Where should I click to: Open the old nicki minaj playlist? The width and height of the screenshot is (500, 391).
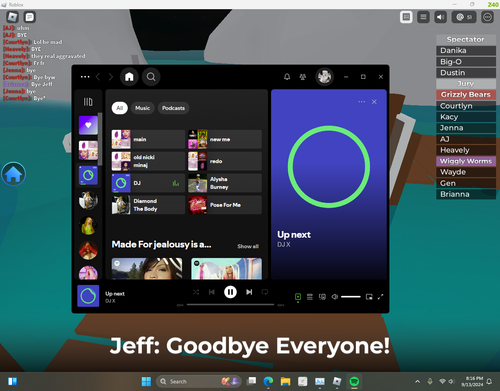click(x=148, y=161)
